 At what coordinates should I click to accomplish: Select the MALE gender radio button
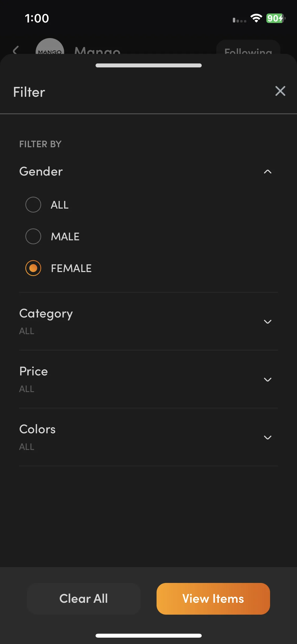click(33, 236)
